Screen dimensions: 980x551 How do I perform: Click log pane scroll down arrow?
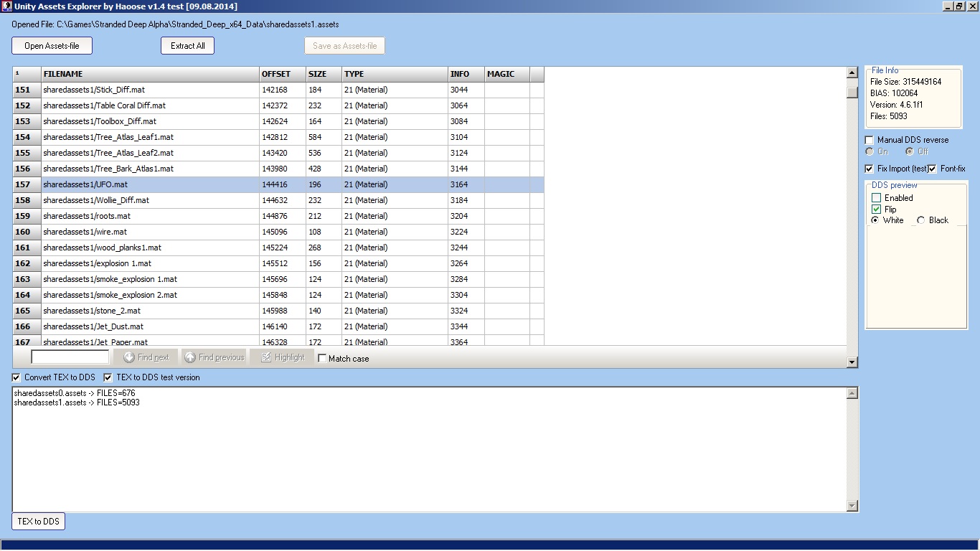point(852,506)
